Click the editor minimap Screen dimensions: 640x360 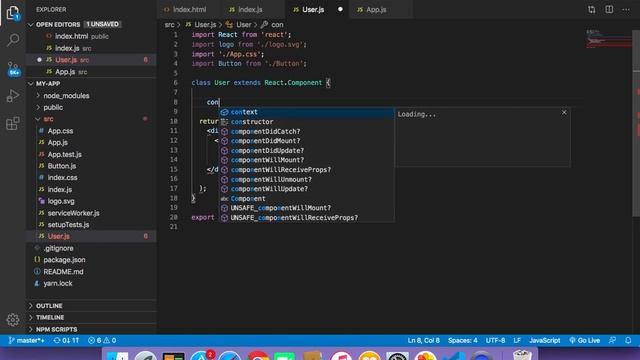pos(608,39)
